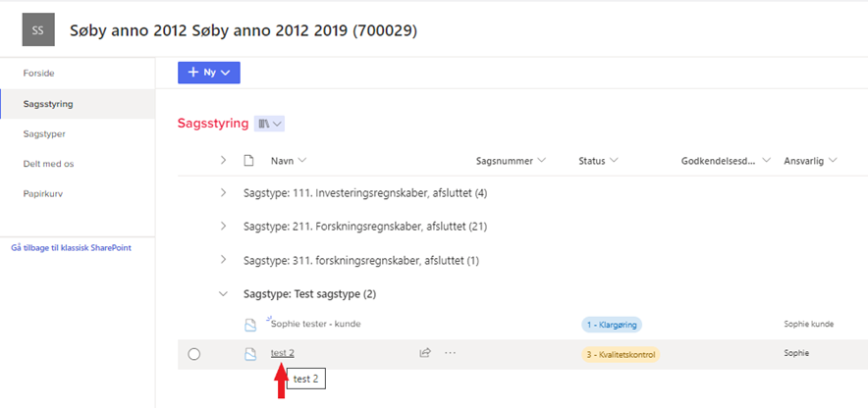Open Papirkurv in left navigation
This screenshot has height=408, width=868.
[x=42, y=193]
